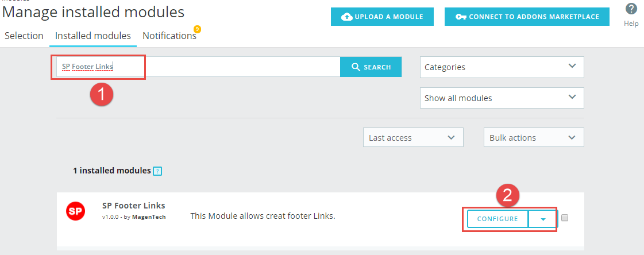Click the Help question mark icon
The width and height of the screenshot is (644, 255).
click(x=631, y=9)
